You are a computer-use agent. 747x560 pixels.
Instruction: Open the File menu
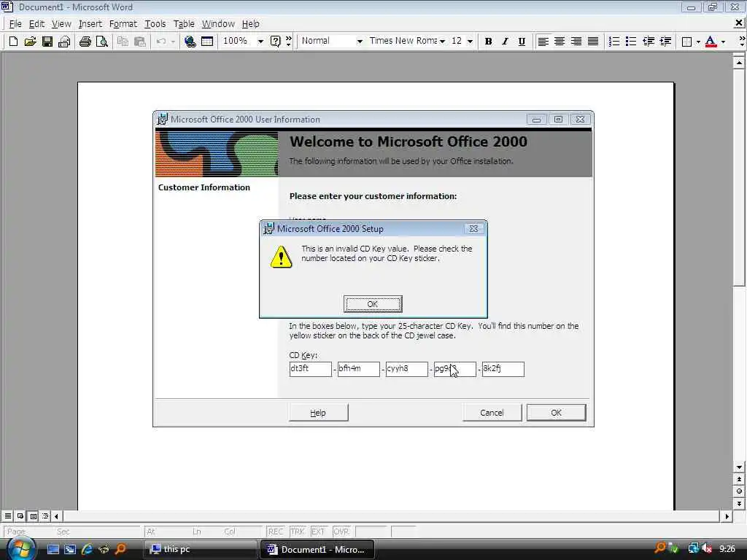click(x=15, y=24)
